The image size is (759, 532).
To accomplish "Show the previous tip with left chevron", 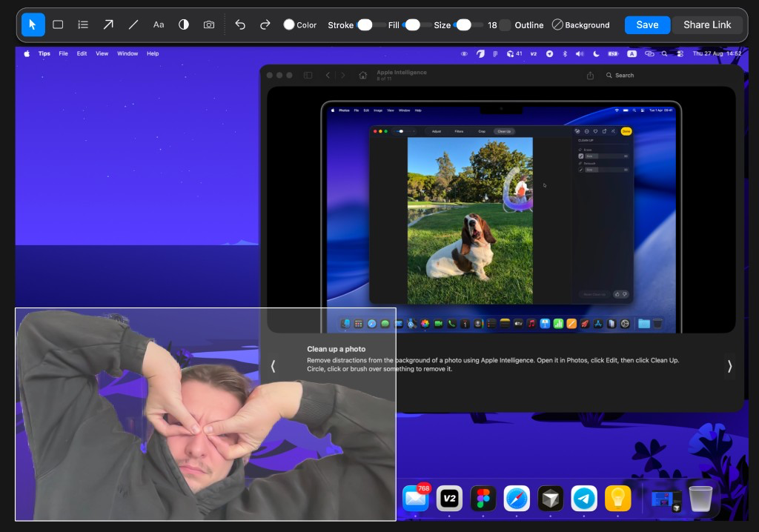I will click(x=273, y=367).
